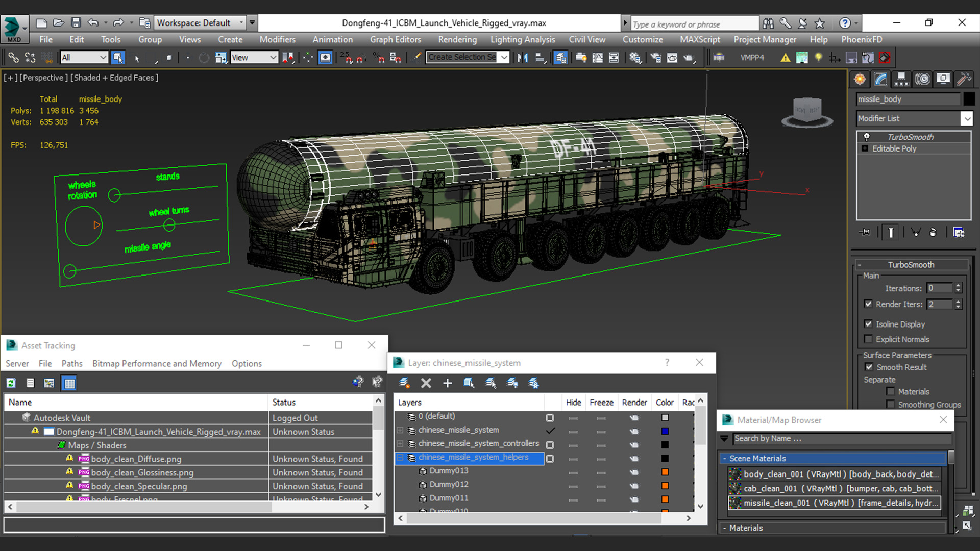Click the Mirror tool icon

pos(523,58)
